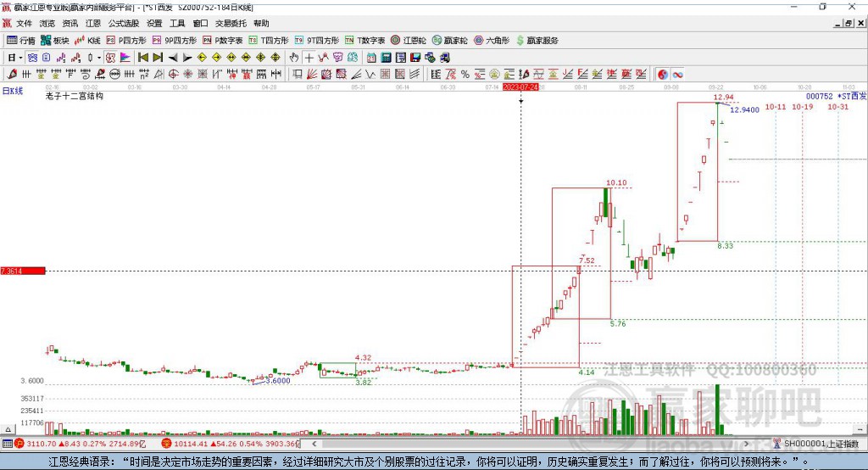Open the T四方形 time square
Screen dimensions: 868x470
(269, 41)
